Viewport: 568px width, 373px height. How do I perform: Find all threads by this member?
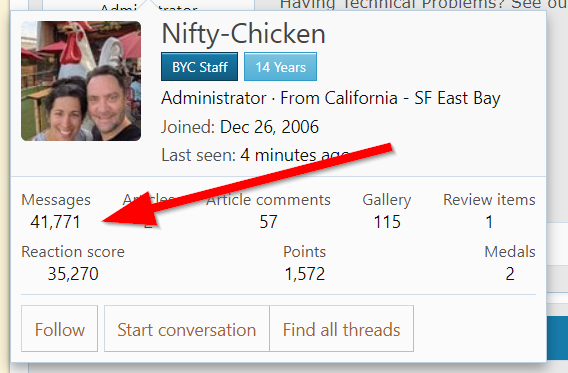click(342, 328)
